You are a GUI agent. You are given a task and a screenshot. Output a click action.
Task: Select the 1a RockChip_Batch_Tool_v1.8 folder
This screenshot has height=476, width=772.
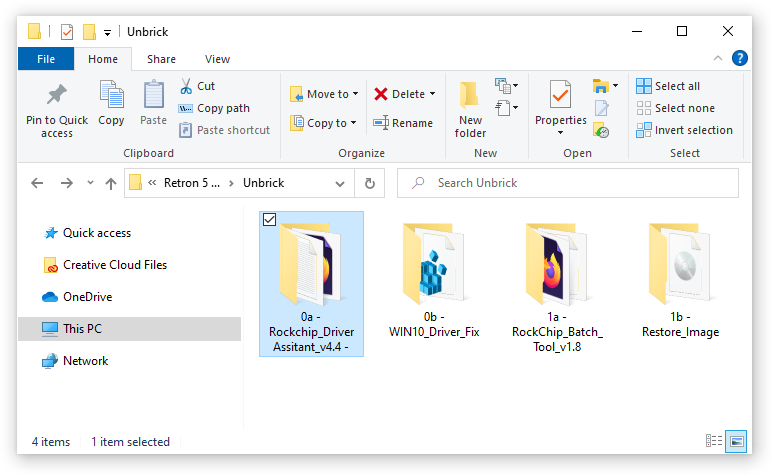[557, 288]
